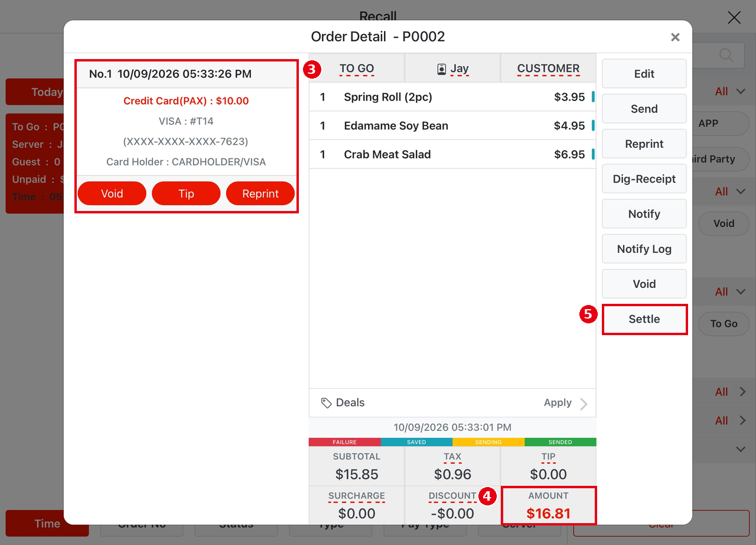Select the Jay server header
The image size is (756, 545).
tap(452, 68)
